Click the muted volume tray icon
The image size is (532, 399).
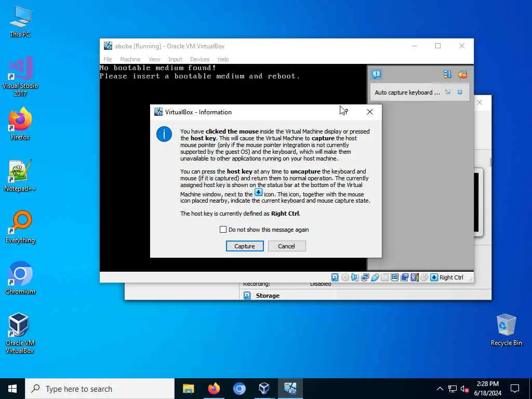(465, 389)
